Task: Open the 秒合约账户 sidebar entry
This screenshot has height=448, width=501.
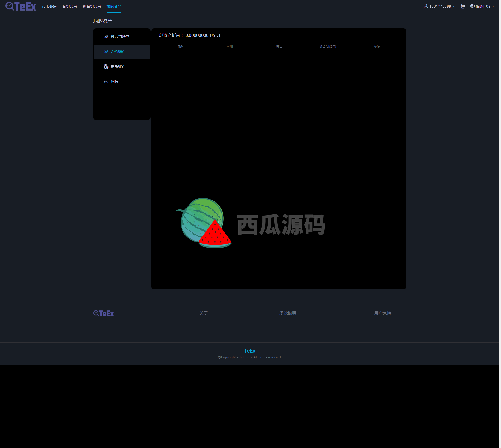Action: pos(122,37)
